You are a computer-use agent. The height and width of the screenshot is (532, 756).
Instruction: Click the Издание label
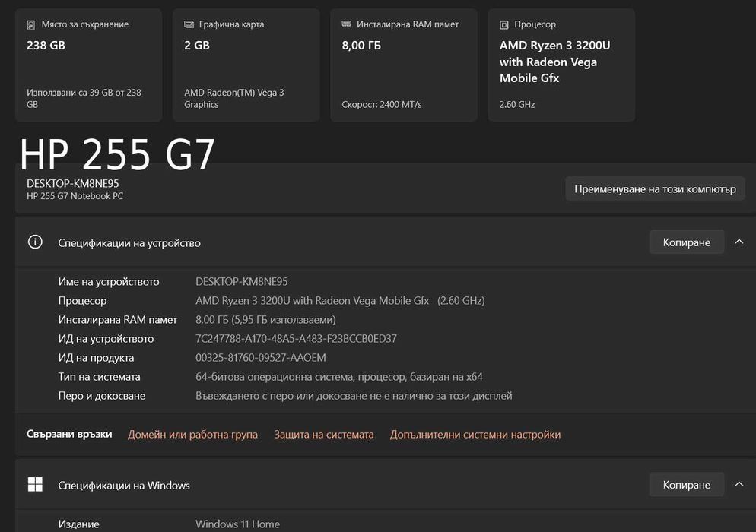point(78,524)
